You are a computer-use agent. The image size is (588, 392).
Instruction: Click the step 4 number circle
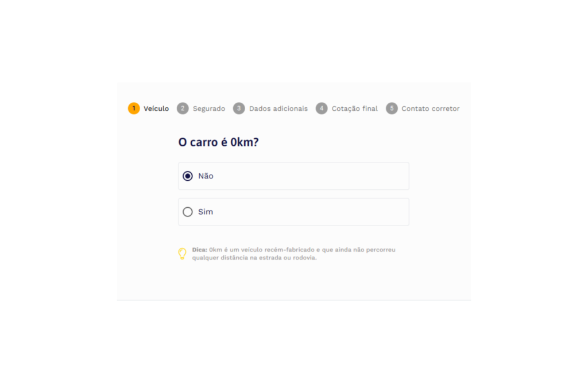click(x=322, y=108)
